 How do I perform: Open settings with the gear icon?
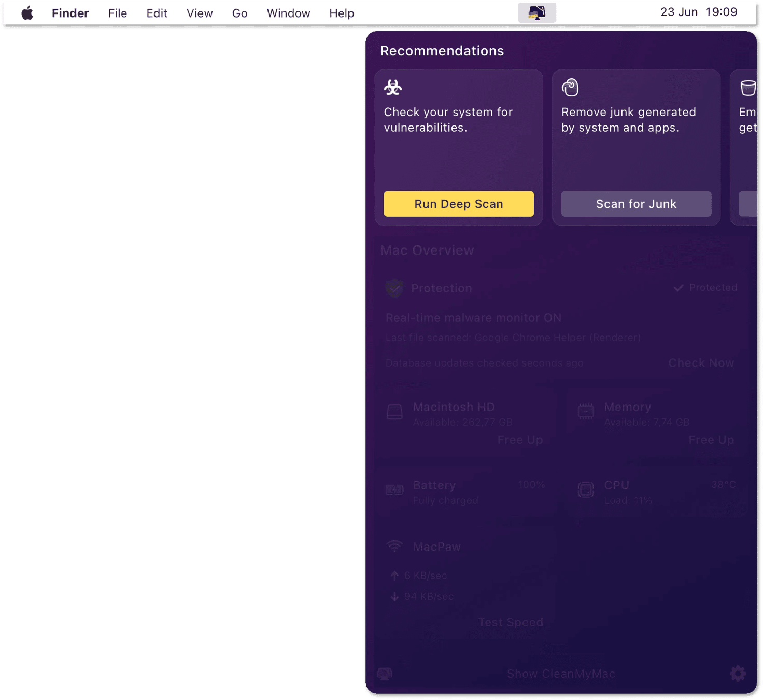click(738, 674)
